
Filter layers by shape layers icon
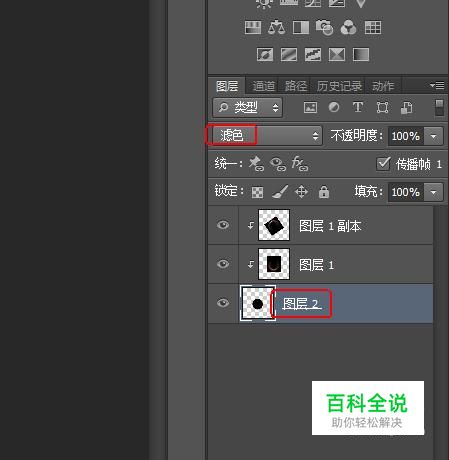click(382, 107)
